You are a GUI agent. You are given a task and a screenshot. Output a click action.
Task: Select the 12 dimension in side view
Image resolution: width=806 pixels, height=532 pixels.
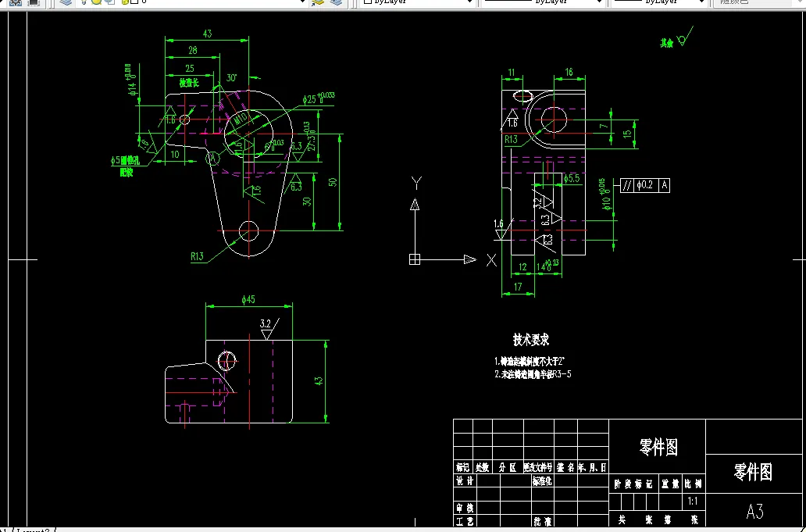[522, 267]
